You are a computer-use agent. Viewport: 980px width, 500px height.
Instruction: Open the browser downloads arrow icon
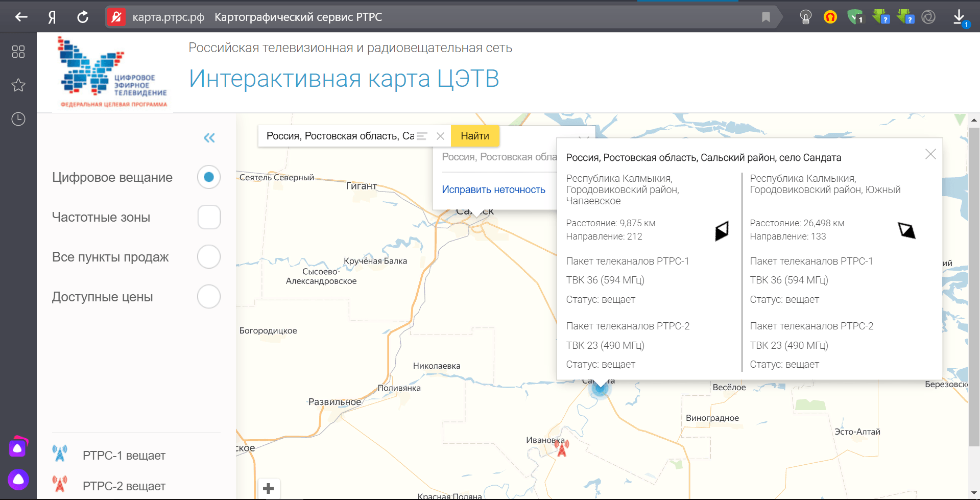(x=960, y=17)
